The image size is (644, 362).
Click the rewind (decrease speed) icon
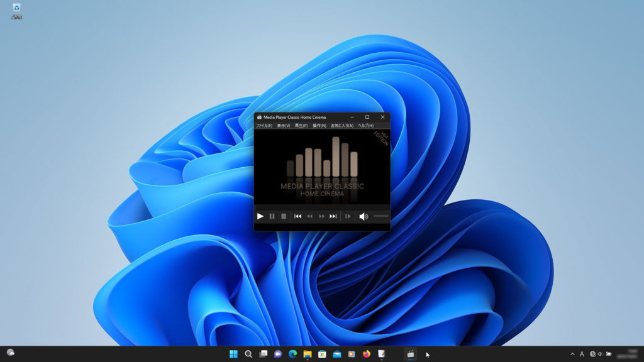(309, 216)
